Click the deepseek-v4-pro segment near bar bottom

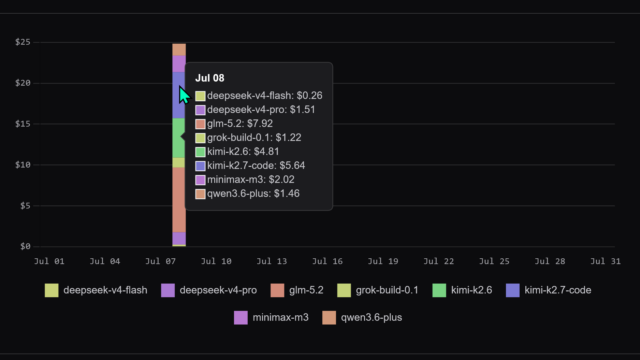coord(179,238)
